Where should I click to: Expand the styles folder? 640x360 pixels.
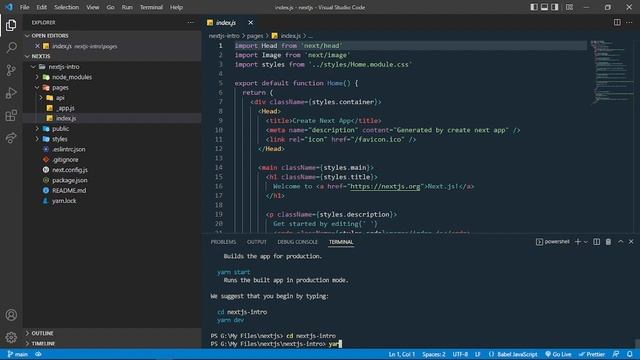tap(37, 139)
